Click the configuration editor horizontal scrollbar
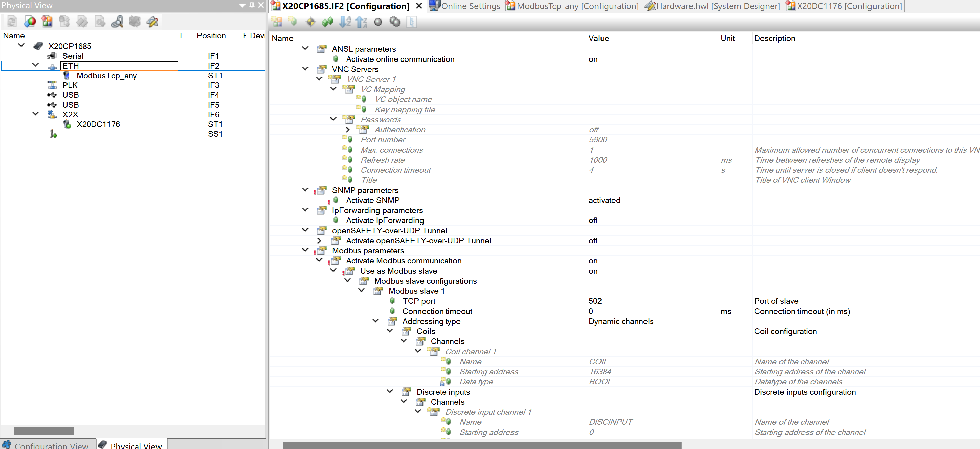The height and width of the screenshot is (449, 980). tap(482, 445)
